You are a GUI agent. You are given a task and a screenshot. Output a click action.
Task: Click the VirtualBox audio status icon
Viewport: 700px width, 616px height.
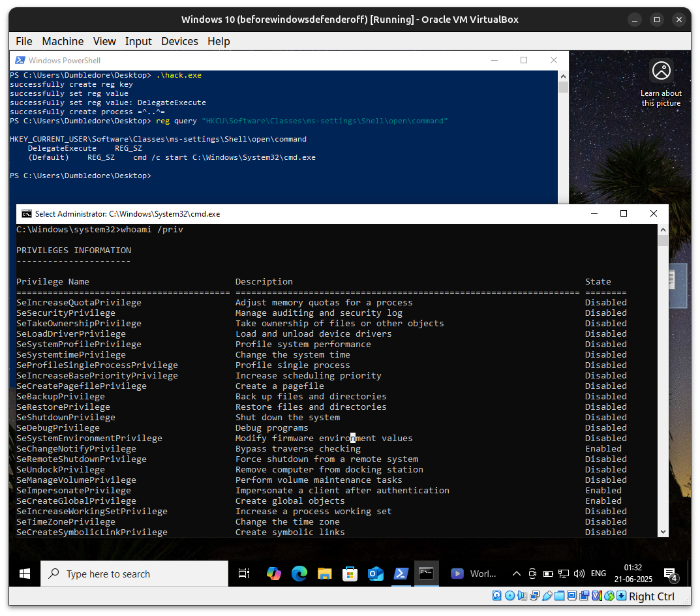[522, 596]
